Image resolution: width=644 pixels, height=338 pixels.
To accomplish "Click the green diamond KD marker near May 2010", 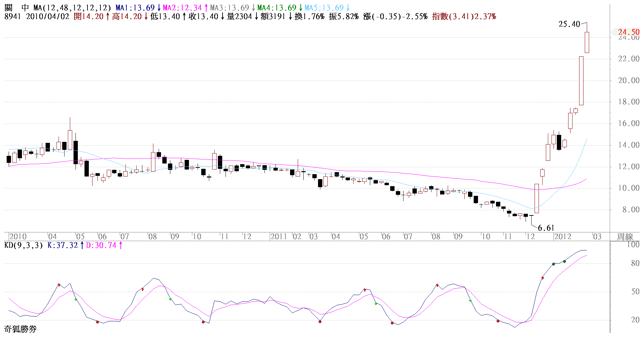I will pos(76,299).
